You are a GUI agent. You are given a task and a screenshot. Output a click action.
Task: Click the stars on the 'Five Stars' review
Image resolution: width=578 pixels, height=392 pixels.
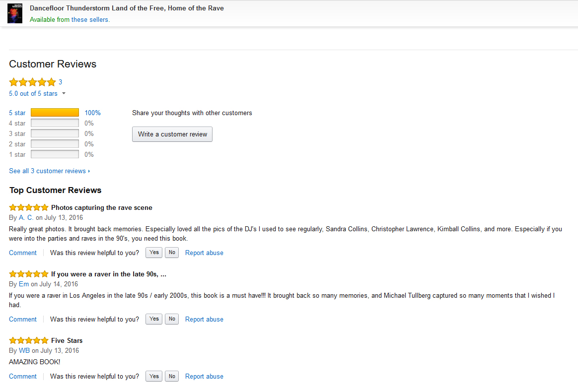pyautogui.click(x=29, y=340)
